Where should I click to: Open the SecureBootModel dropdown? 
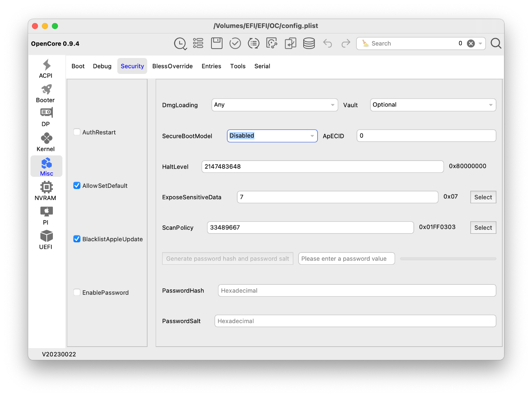[x=272, y=136]
